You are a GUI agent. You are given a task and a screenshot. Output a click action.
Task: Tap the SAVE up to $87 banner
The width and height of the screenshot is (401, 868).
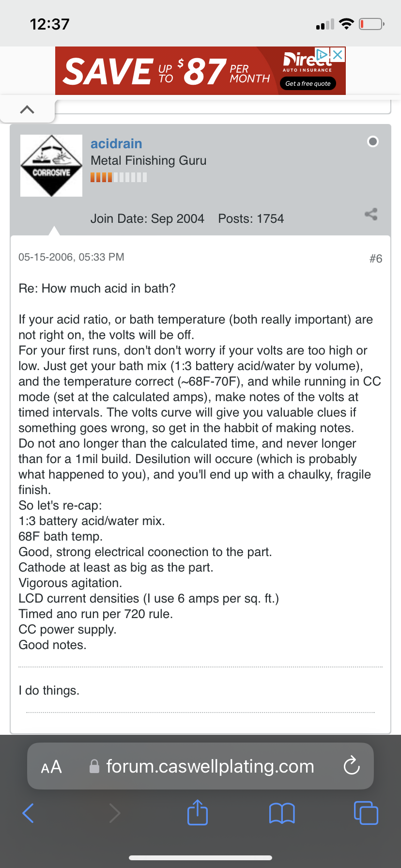click(x=167, y=71)
